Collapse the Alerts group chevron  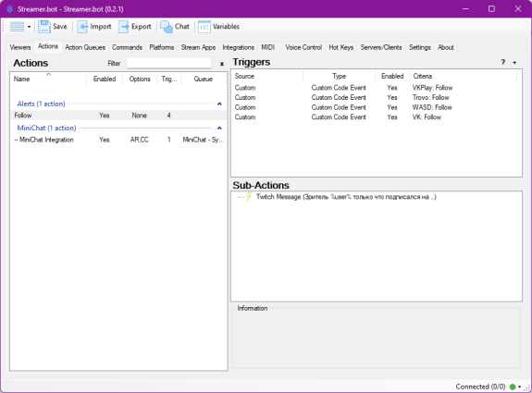click(219, 104)
